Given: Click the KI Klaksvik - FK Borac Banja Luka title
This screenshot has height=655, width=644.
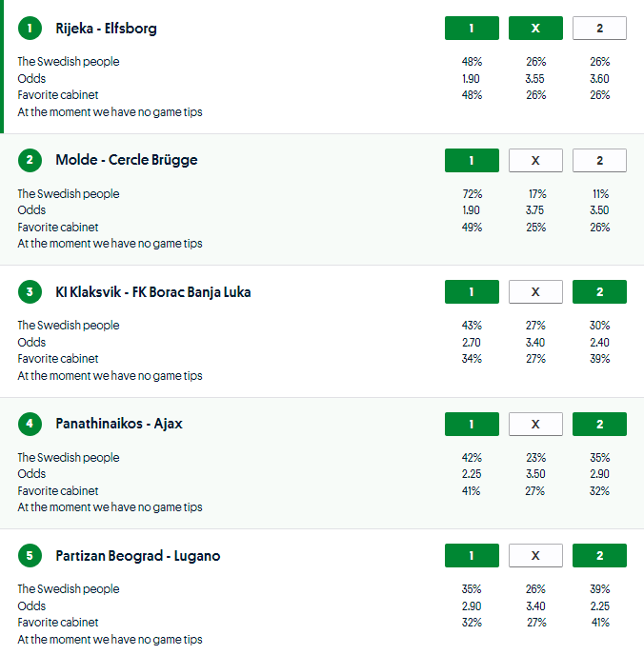Looking at the screenshot, I should point(153,292).
